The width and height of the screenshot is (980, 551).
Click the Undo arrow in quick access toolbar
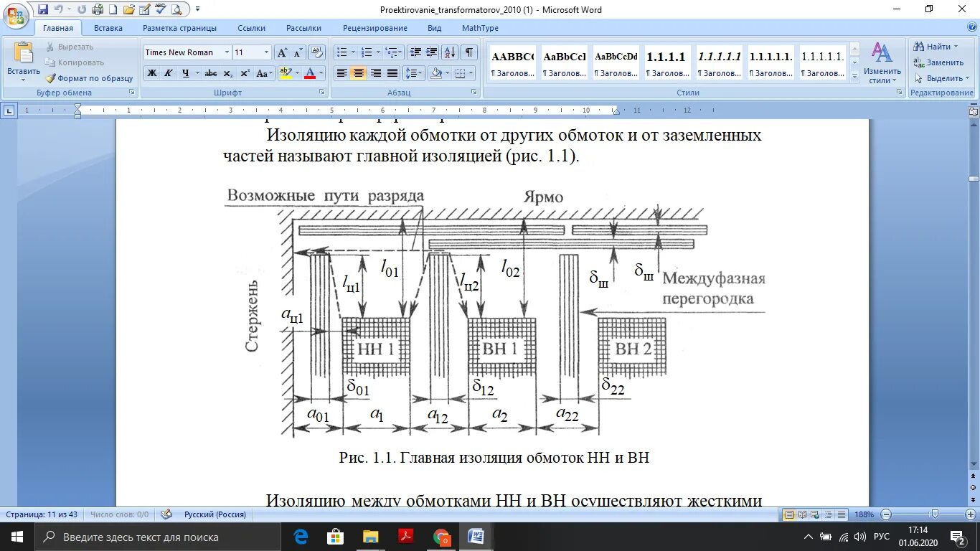click(x=58, y=9)
